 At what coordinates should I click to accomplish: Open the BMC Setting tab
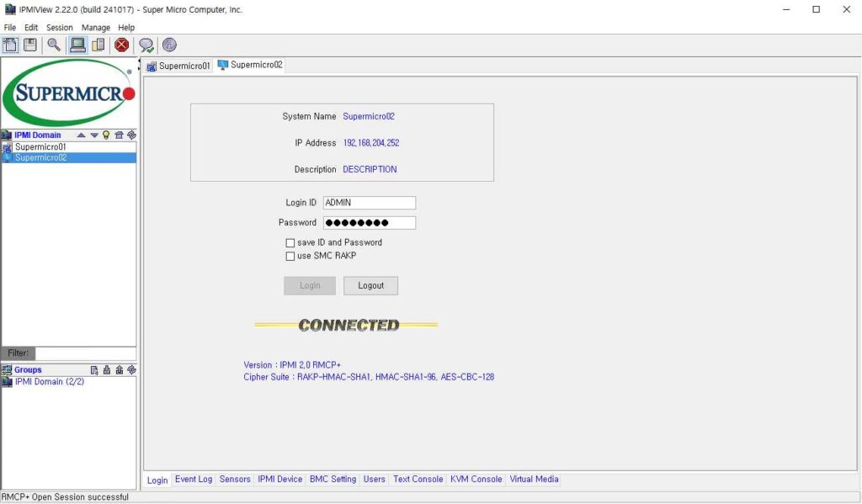pos(333,480)
